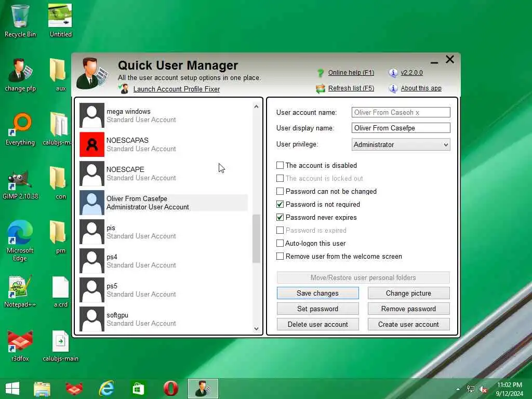
Task: Select the softgpu user account
Action: 164,319
